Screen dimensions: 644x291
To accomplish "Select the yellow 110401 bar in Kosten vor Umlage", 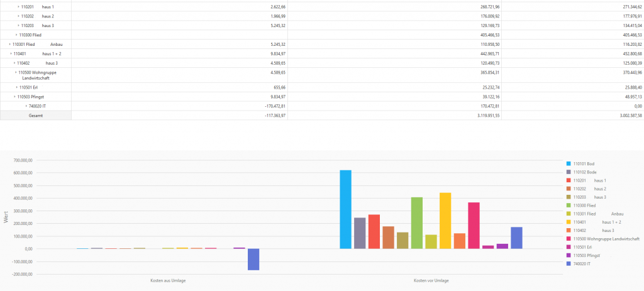I will (445, 221).
